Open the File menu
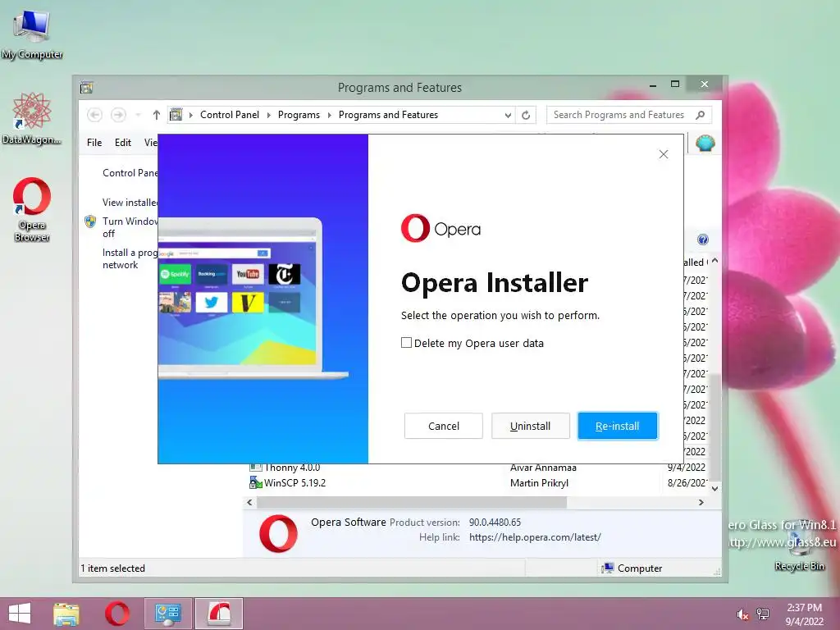The image size is (840, 630). tap(94, 143)
